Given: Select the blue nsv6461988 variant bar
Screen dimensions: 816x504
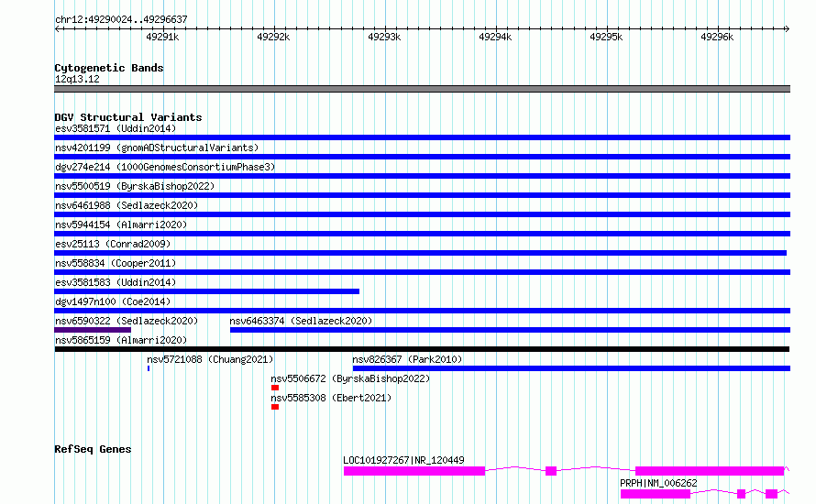Looking at the screenshot, I should point(422,214).
